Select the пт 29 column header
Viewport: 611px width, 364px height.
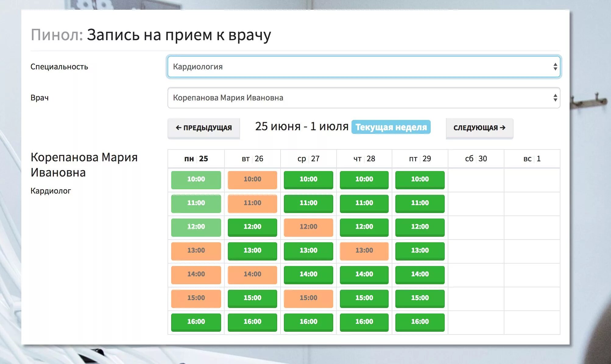[x=420, y=159]
